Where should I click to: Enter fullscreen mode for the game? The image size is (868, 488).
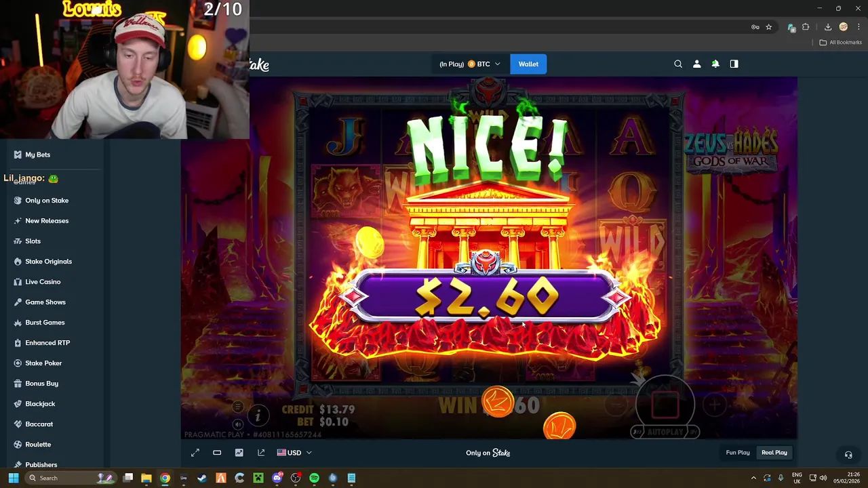[x=195, y=453]
